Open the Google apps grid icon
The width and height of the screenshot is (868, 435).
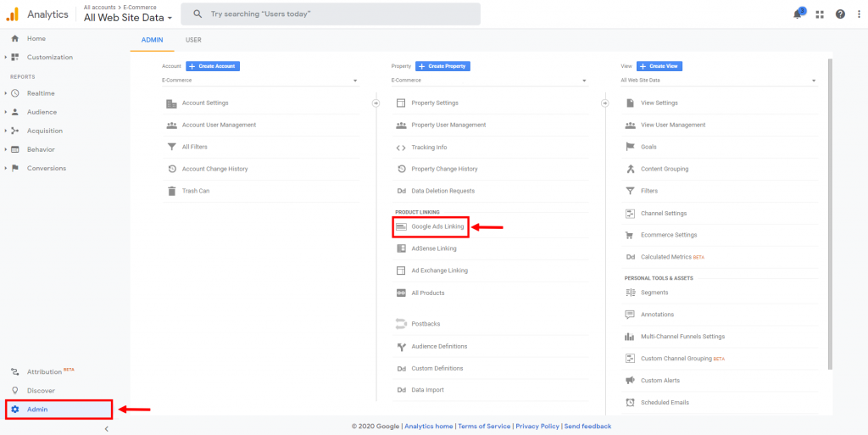pyautogui.click(x=820, y=14)
